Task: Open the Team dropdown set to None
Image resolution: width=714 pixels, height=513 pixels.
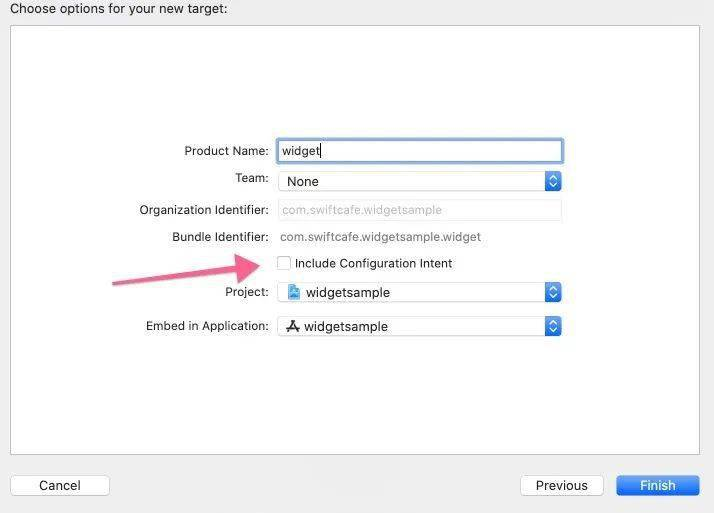Action: click(419, 181)
